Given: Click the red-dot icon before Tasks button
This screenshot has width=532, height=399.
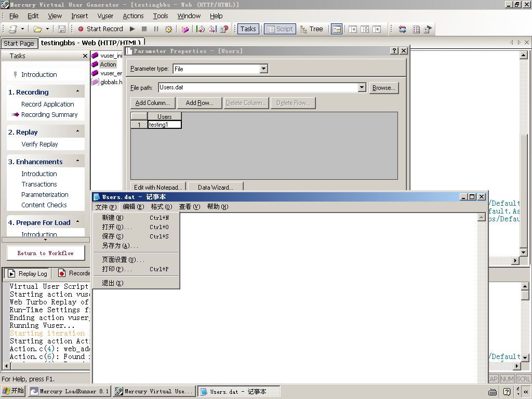Looking at the screenshot, I should coord(224,29).
